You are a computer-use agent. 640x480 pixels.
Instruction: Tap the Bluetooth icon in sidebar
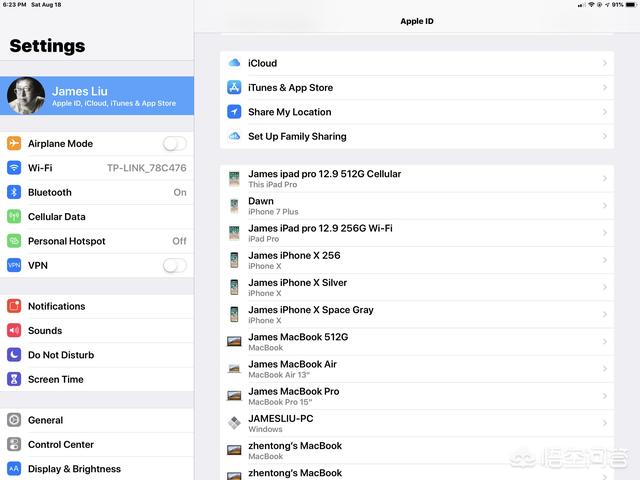[x=14, y=192]
